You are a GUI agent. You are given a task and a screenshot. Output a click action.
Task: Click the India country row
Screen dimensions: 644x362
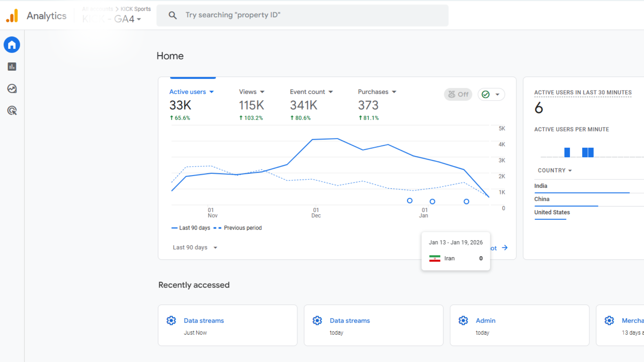click(x=589, y=187)
